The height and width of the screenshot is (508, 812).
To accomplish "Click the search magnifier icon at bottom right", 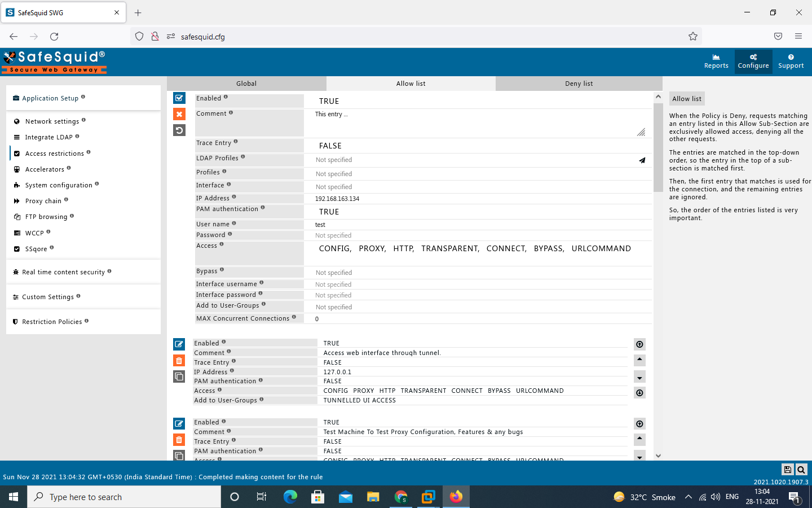I will 801,469.
